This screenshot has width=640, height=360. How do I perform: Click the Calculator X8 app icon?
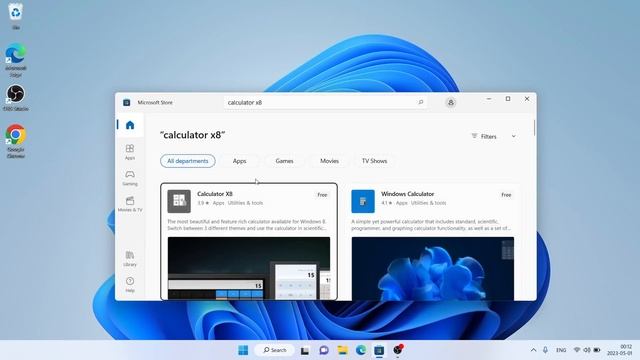pos(179,201)
